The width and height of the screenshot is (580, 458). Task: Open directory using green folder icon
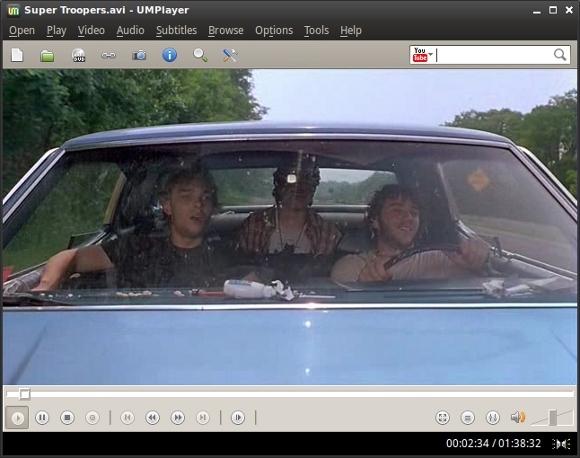(47, 56)
